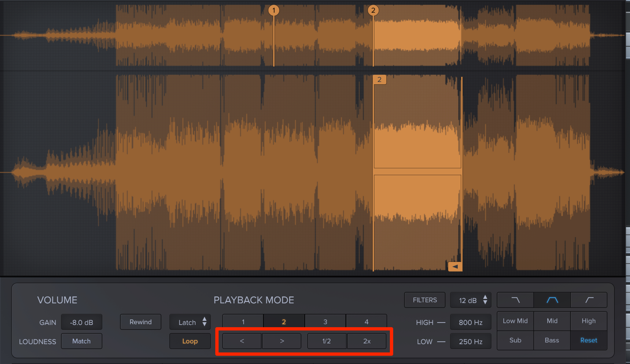
Task: Select cue point tab 3
Action: click(325, 321)
